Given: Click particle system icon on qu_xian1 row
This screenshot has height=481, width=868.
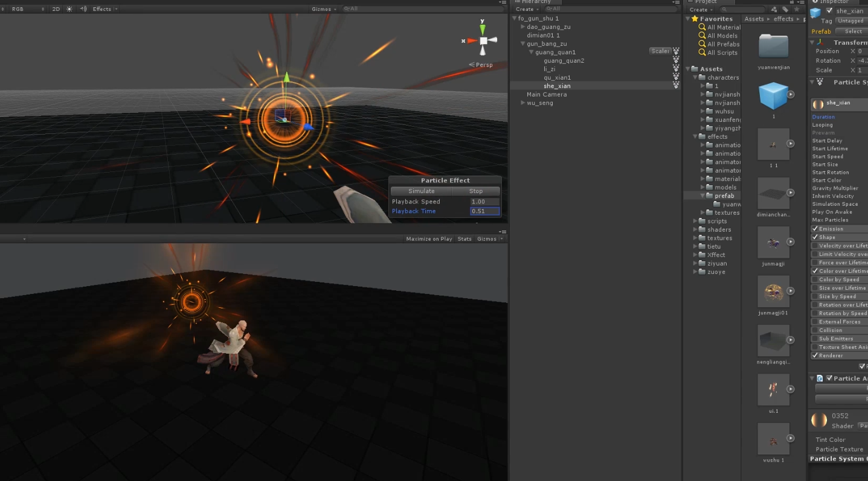Looking at the screenshot, I should (x=676, y=77).
